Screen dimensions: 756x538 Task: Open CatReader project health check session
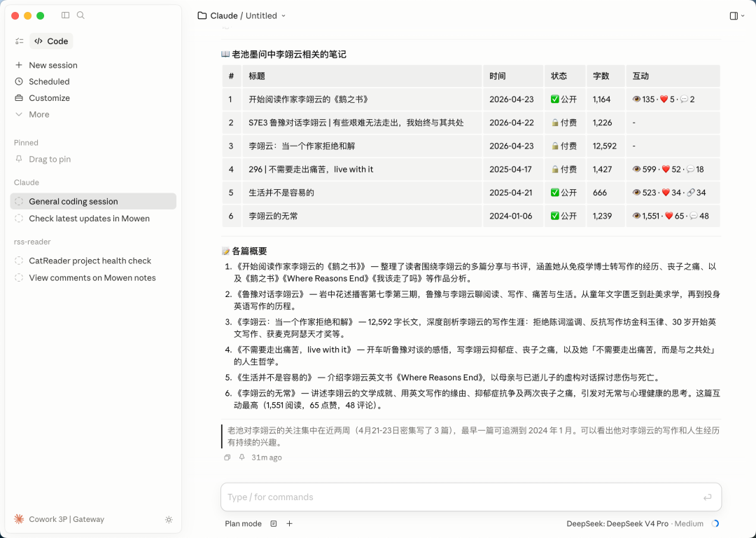90,261
